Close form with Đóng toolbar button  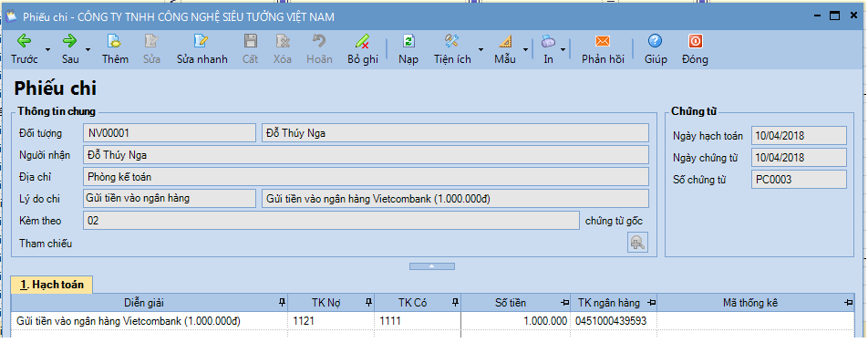695,48
